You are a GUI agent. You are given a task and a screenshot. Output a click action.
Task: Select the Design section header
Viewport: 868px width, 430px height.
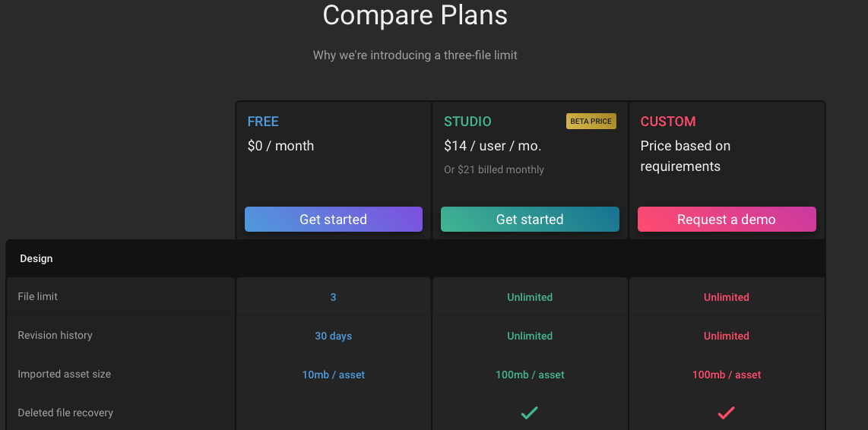point(36,258)
